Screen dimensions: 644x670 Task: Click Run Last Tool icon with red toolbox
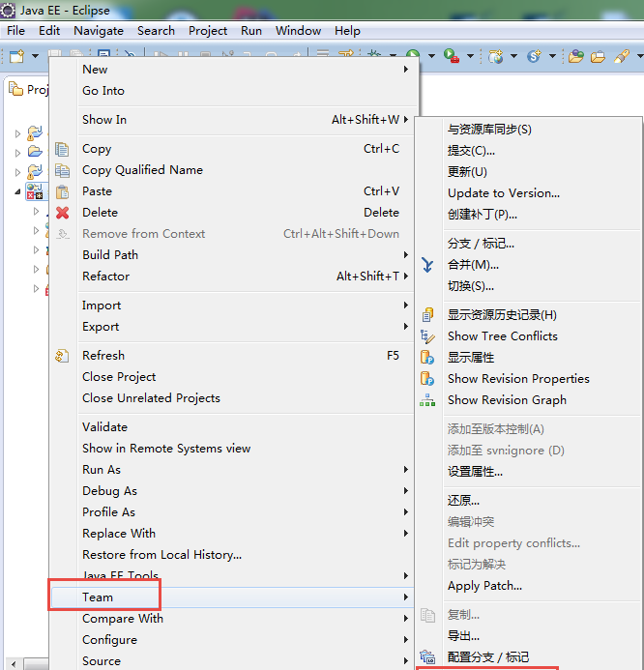(x=452, y=56)
